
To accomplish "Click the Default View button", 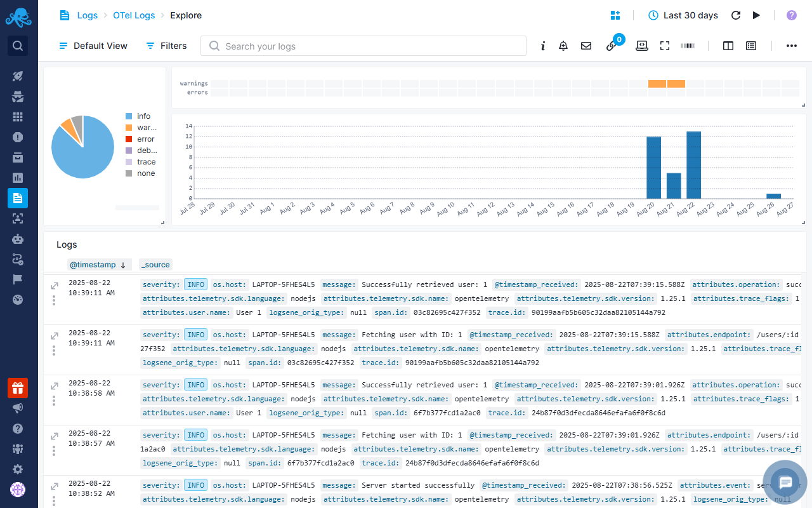I will click(x=93, y=46).
